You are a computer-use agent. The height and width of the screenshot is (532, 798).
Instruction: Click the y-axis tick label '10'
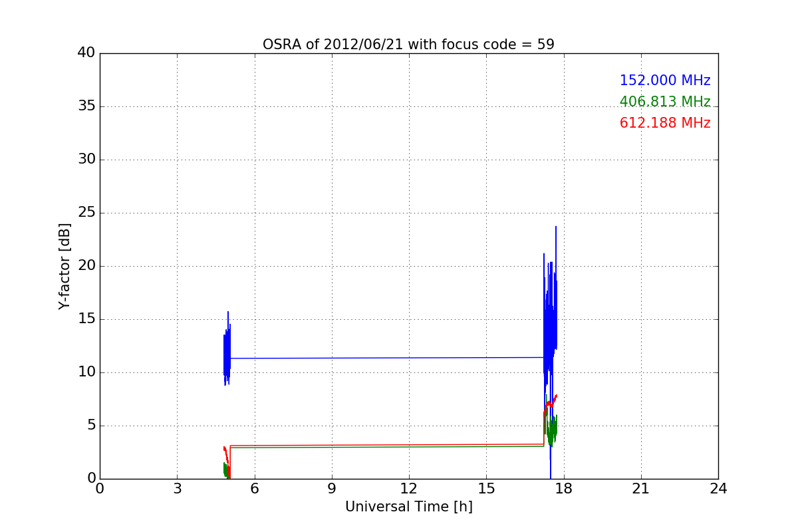point(86,372)
